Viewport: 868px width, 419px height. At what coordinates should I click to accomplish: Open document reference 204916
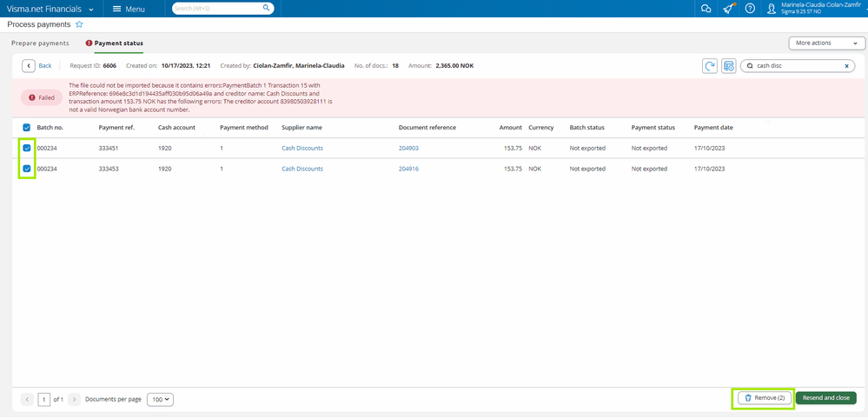pyautogui.click(x=408, y=169)
